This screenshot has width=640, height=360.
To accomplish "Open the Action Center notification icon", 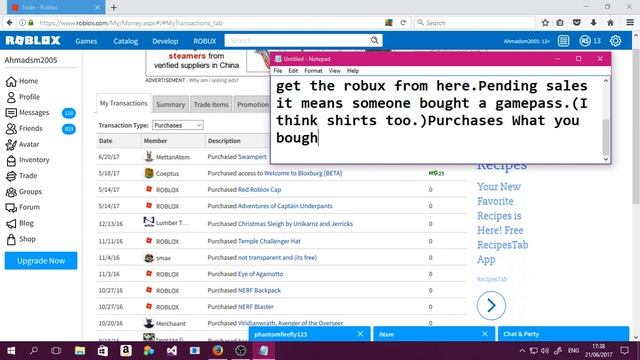I will point(624,351).
